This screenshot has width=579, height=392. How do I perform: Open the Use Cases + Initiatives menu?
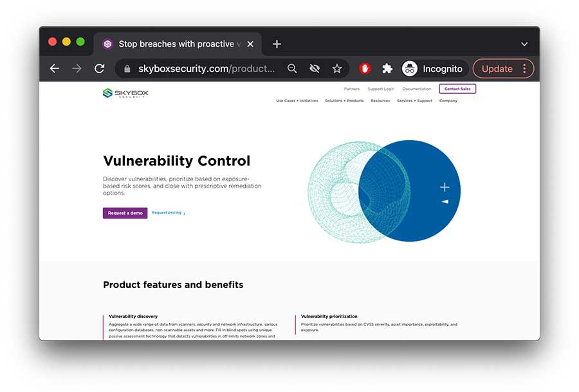pyautogui.click(x=297, y=101)
